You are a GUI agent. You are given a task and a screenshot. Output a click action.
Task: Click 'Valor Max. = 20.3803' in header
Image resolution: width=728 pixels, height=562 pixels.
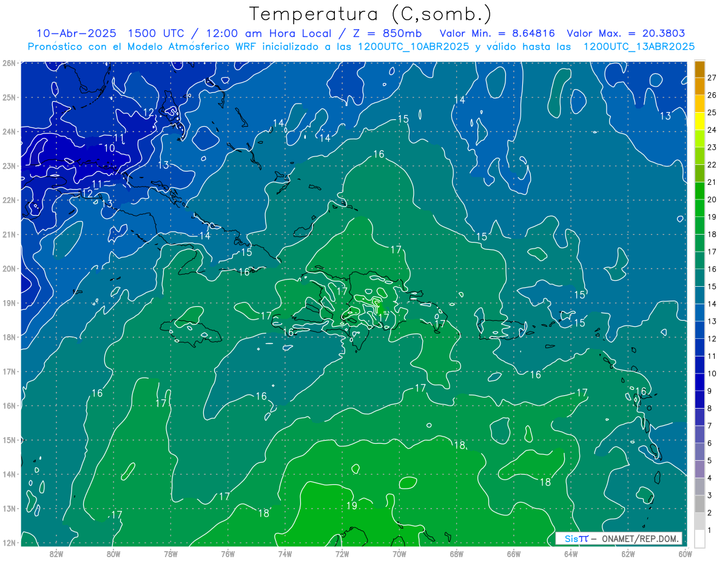point(626,33)
